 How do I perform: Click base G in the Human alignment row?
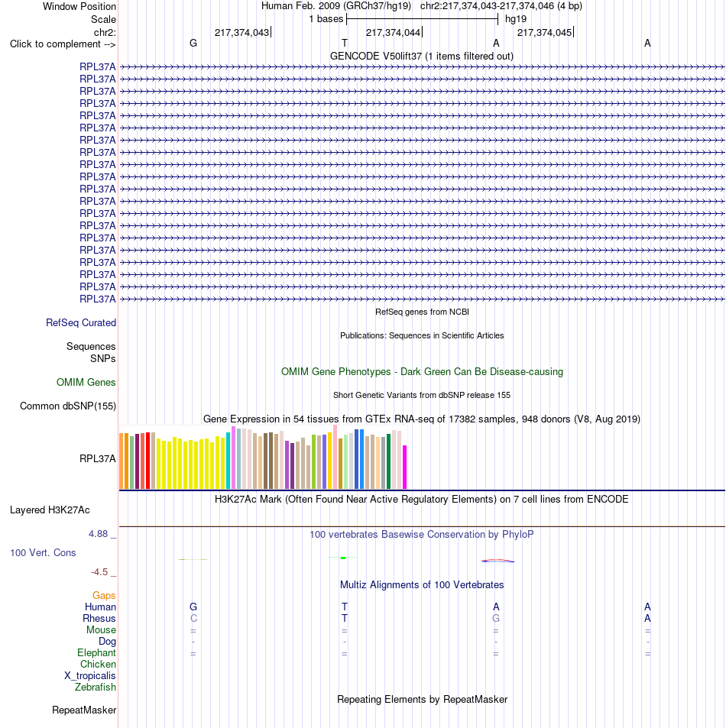[x=193, y=607]
